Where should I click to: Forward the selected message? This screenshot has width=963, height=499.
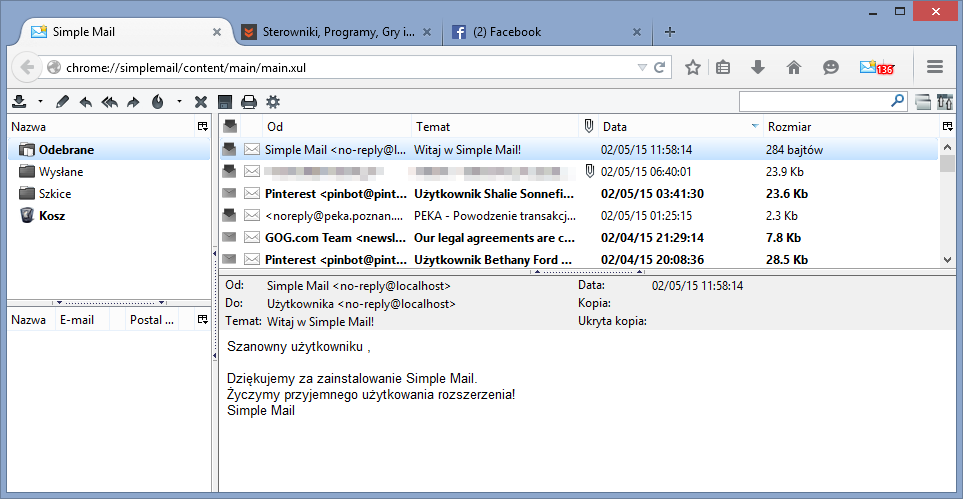click(x=133, y=102)
